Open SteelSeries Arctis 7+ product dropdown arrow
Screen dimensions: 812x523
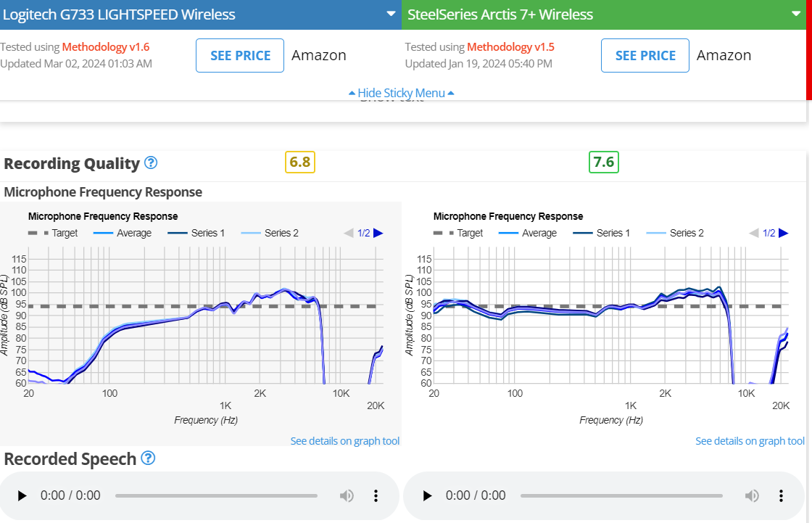797,14
